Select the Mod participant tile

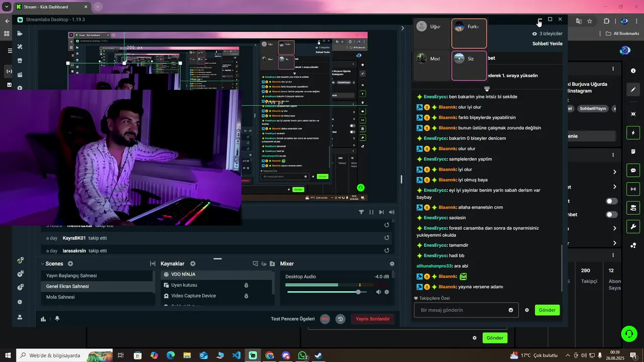tap(432, 65)
